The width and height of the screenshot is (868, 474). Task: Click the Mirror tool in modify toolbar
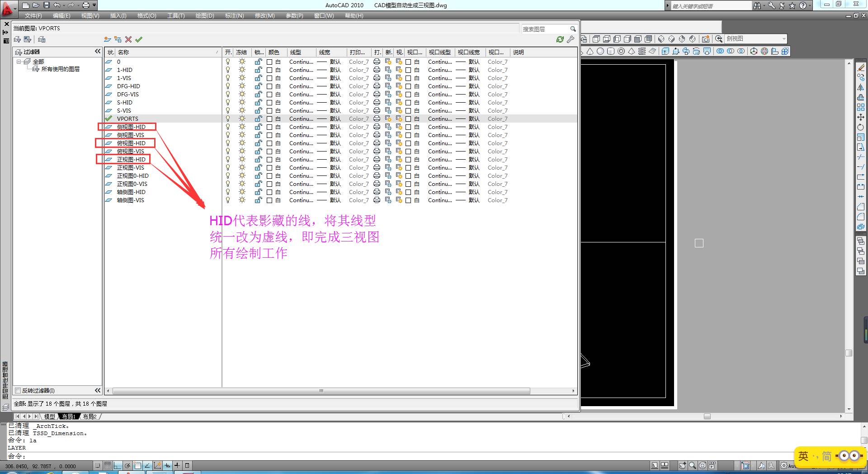(861, 87)
